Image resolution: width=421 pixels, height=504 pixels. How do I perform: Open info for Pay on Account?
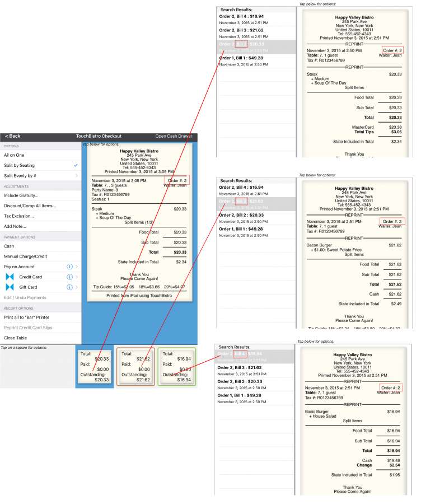[x=70, y=267]
